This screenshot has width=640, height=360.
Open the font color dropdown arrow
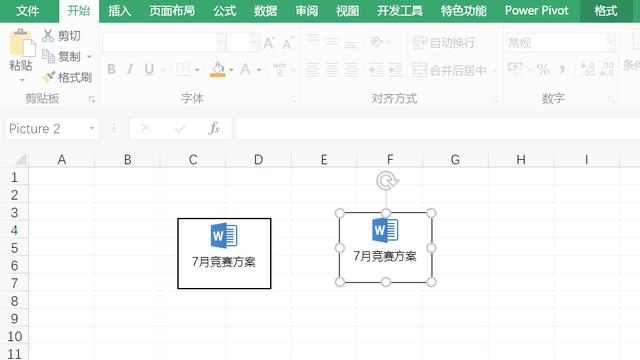tap(259, 70)
